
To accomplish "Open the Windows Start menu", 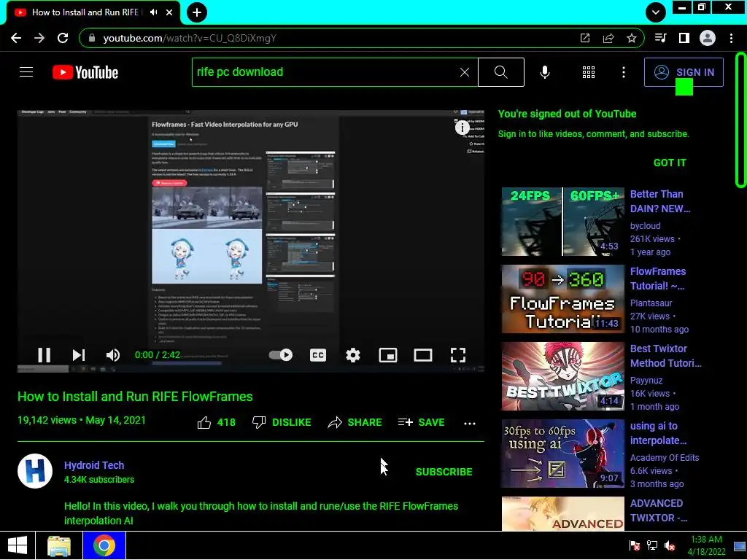I will [18, 545].
